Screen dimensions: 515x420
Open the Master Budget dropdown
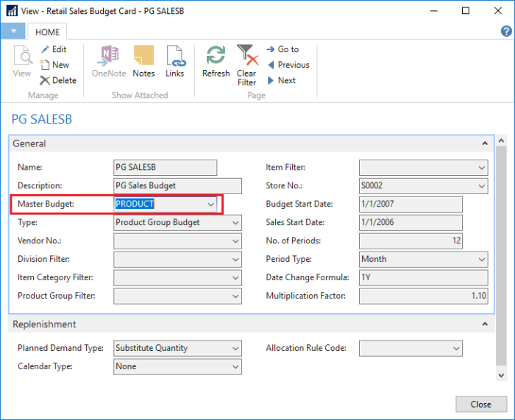tap(211, 204)
